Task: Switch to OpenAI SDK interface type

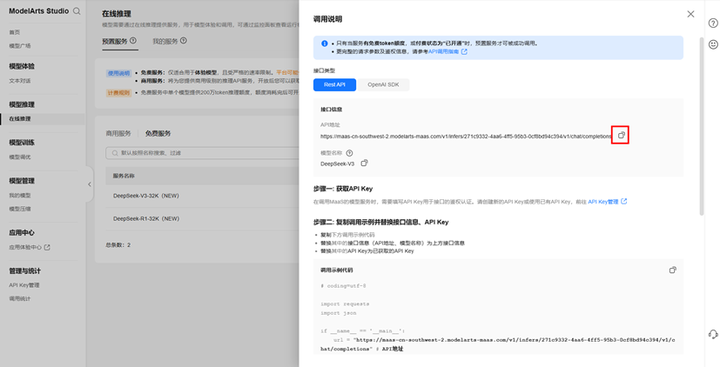Action: pyautogui.click(x=383, y=85)
